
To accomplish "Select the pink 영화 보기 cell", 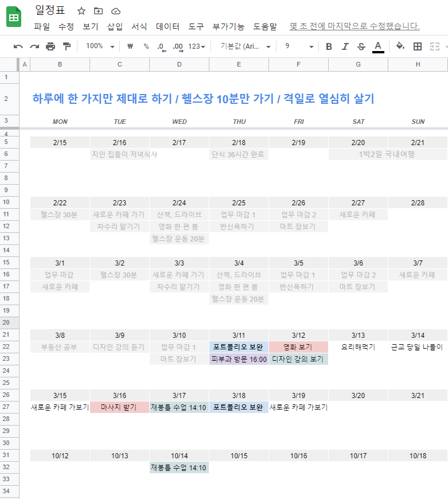I will (298, 347).
